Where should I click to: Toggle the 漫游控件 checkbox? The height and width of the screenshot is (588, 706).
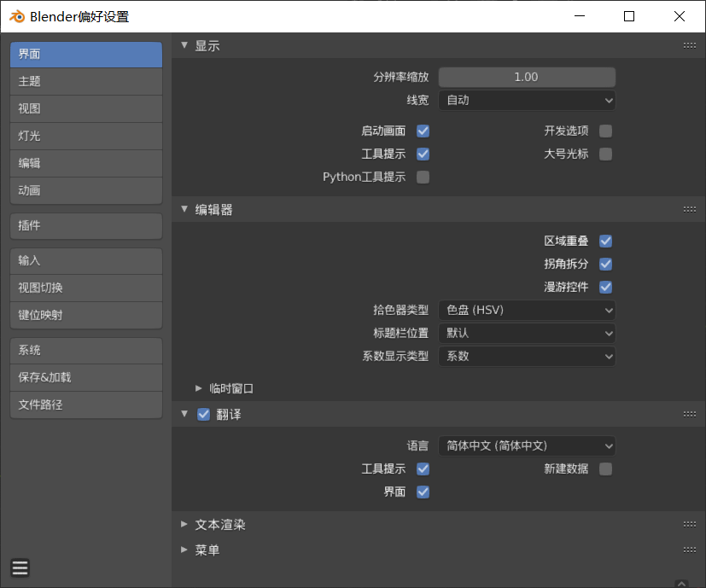click(x=605, y=287)
